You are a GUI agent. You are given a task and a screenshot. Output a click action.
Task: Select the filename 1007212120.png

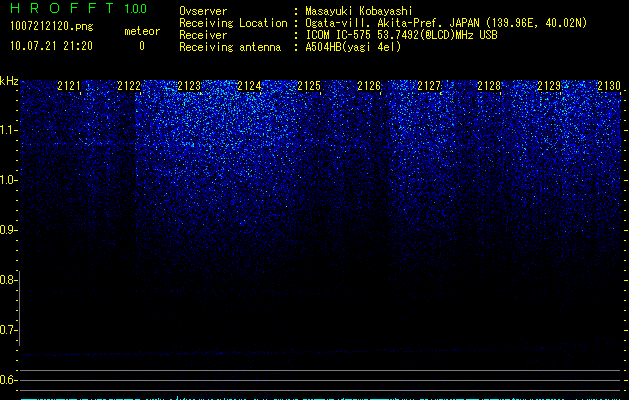[x=52, y=26]
